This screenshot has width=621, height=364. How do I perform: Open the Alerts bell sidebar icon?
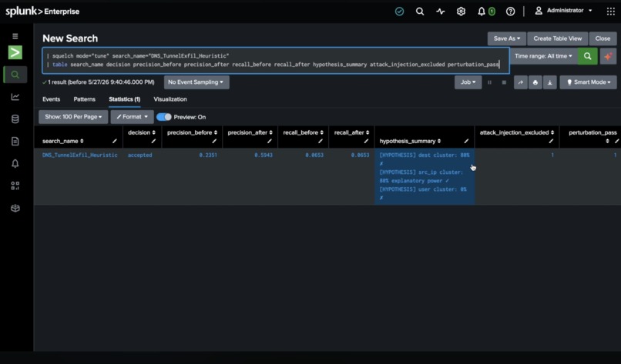[15, 163]
